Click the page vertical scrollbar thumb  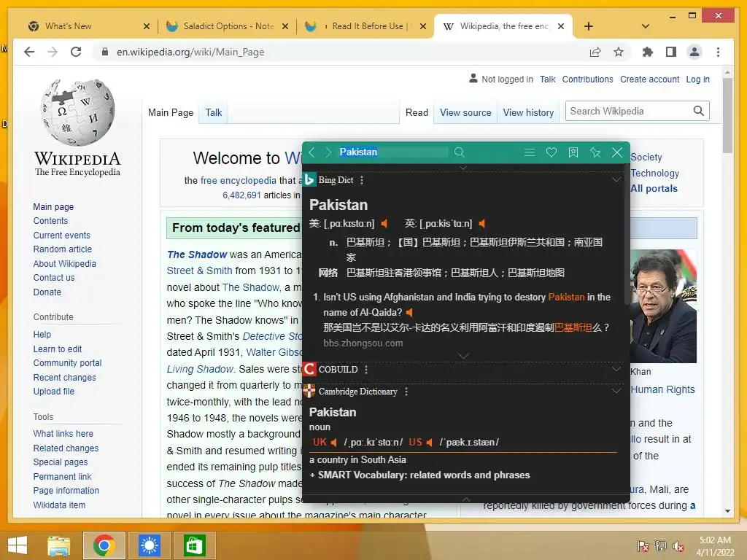point(727,114)
